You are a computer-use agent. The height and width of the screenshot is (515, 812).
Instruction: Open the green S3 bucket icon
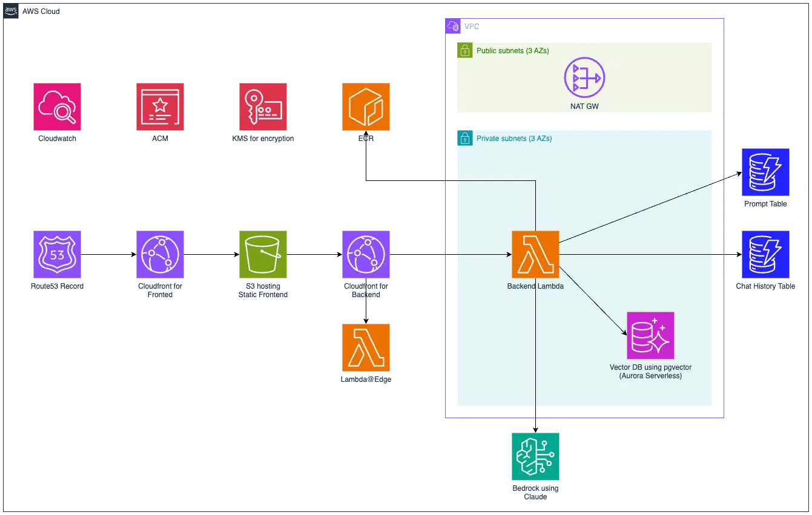pyautogui.click(x=263, y=254)
